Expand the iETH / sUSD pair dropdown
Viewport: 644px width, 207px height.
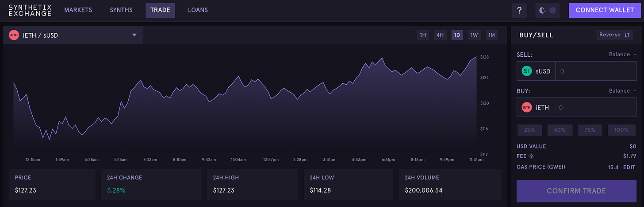[73, 35]
